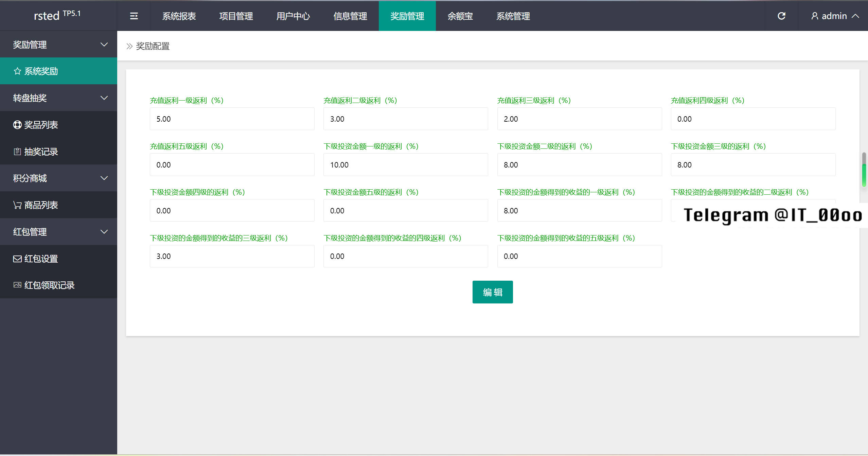Focus the 收益的三级返利 input field

(232, 256)
